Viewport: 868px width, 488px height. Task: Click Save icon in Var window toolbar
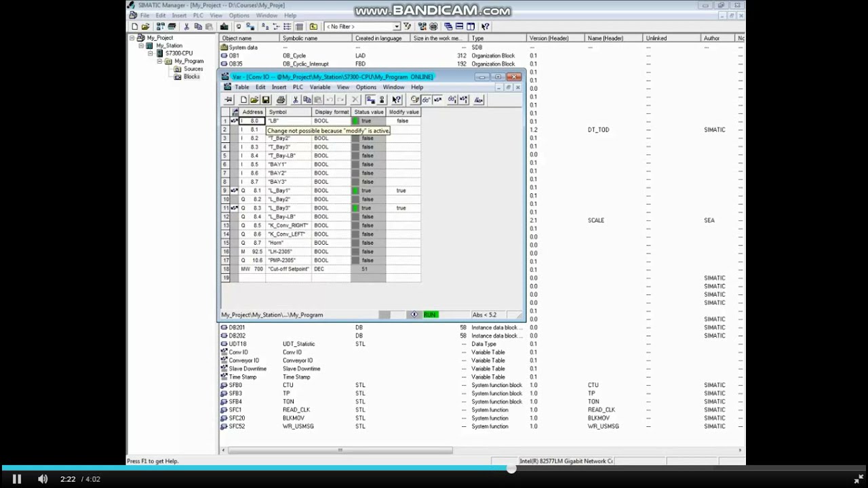266,100
